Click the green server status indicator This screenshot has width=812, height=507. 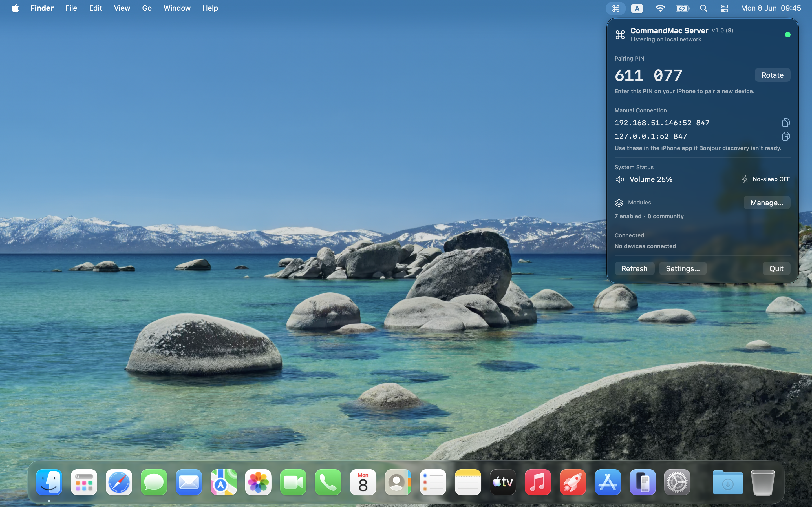point(787,35)
